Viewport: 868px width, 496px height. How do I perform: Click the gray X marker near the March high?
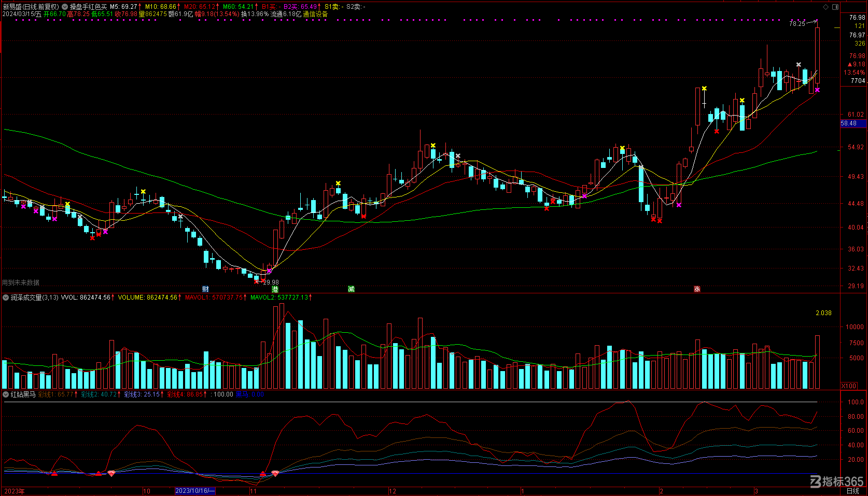799,65
